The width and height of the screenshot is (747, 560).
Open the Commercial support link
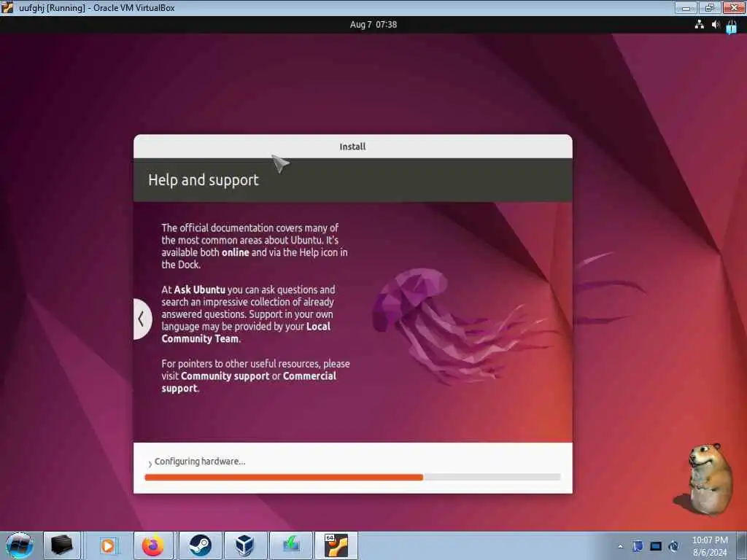[249, 382]
